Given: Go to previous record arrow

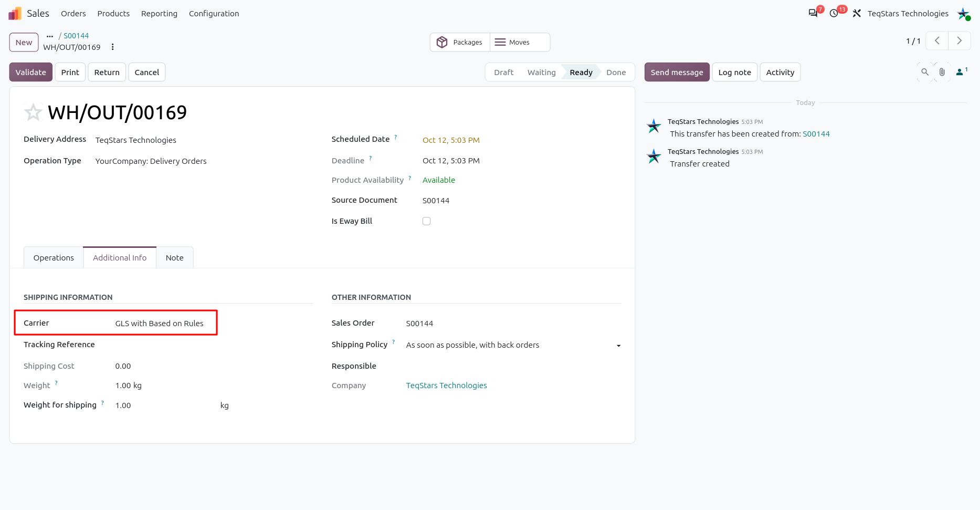Looking at the screenshot, I should tap(937, 41).
